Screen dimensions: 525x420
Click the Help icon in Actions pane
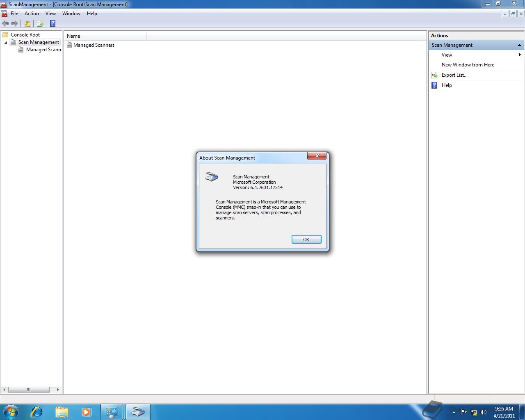pyautogui.click(x=434, y=85)
